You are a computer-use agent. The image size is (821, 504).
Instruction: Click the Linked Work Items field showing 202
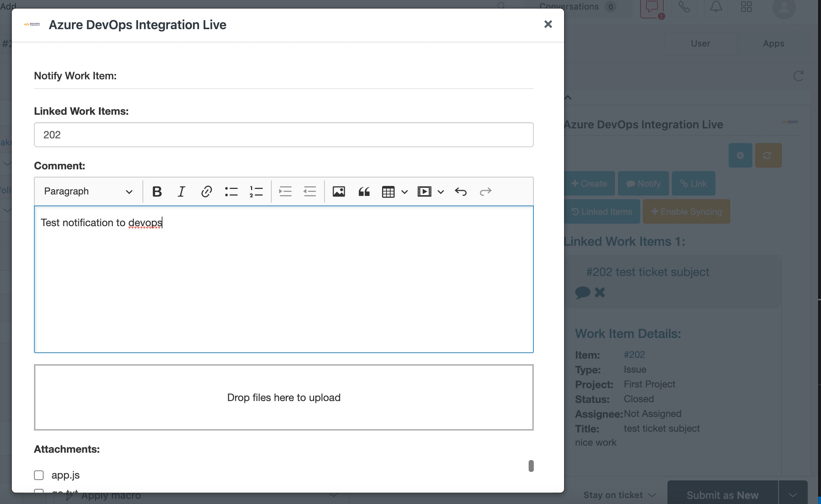click(x=284, y=135)
